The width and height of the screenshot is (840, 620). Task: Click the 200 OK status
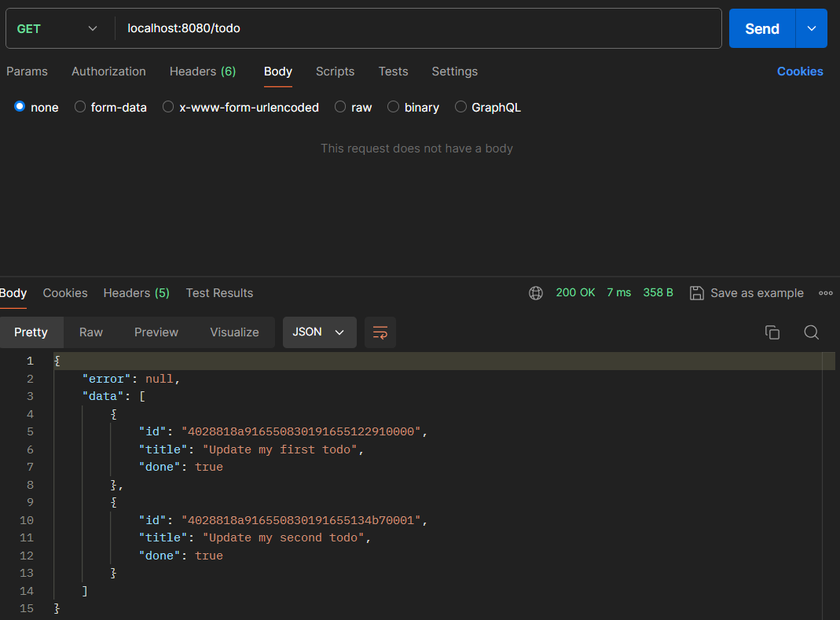[x=575, y=292]
